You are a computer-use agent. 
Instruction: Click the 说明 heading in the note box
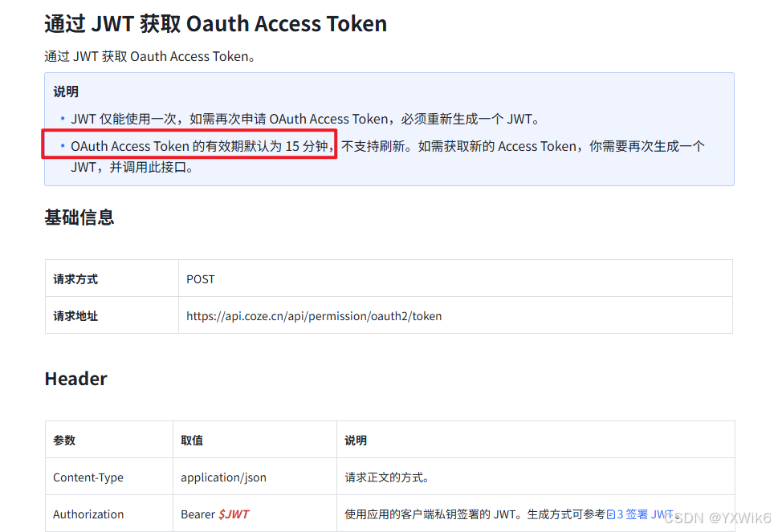(66, 91)
